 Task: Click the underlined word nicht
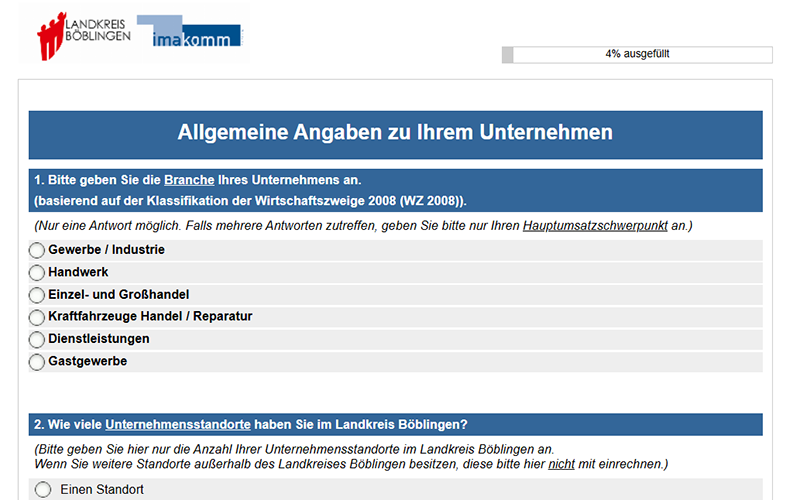pos(561,464)
